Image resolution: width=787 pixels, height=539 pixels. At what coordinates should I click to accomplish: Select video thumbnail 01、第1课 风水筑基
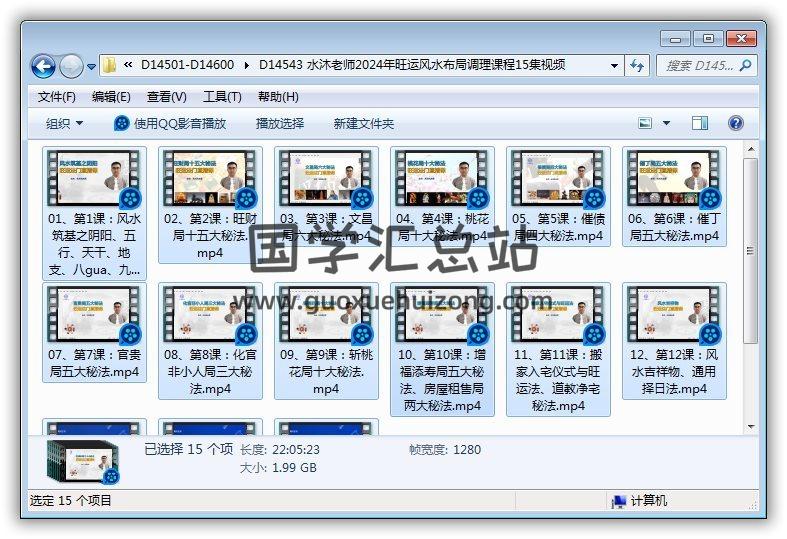(x=94, y=178)
